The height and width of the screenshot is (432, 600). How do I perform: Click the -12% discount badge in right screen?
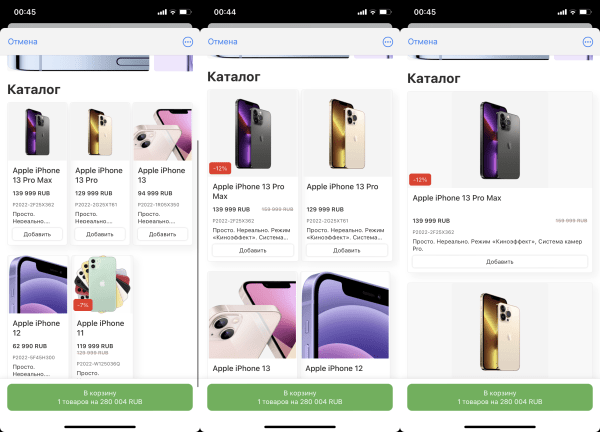[420, 179]
